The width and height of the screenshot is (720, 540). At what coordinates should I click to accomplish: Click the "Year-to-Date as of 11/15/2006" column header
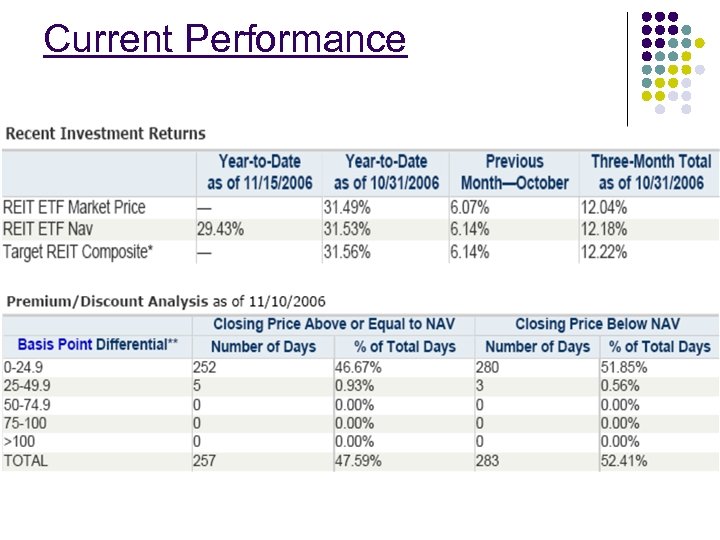(259, 172)
